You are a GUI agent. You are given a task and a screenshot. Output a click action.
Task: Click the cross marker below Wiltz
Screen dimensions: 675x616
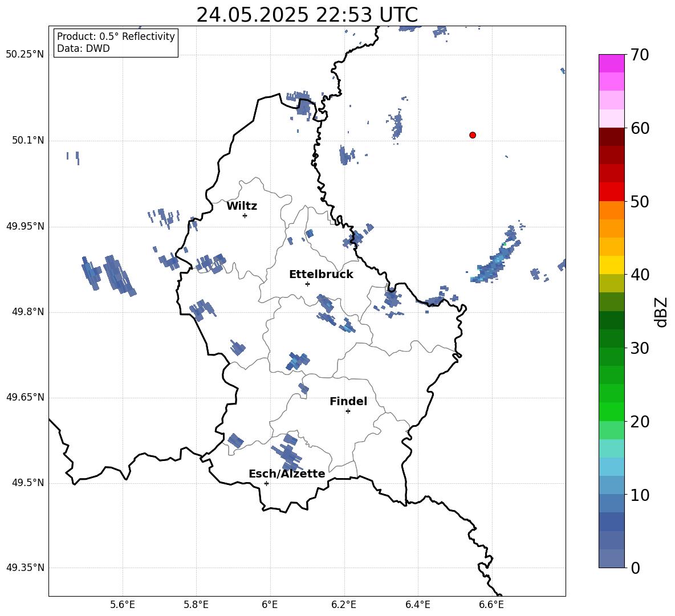point(245,215)
